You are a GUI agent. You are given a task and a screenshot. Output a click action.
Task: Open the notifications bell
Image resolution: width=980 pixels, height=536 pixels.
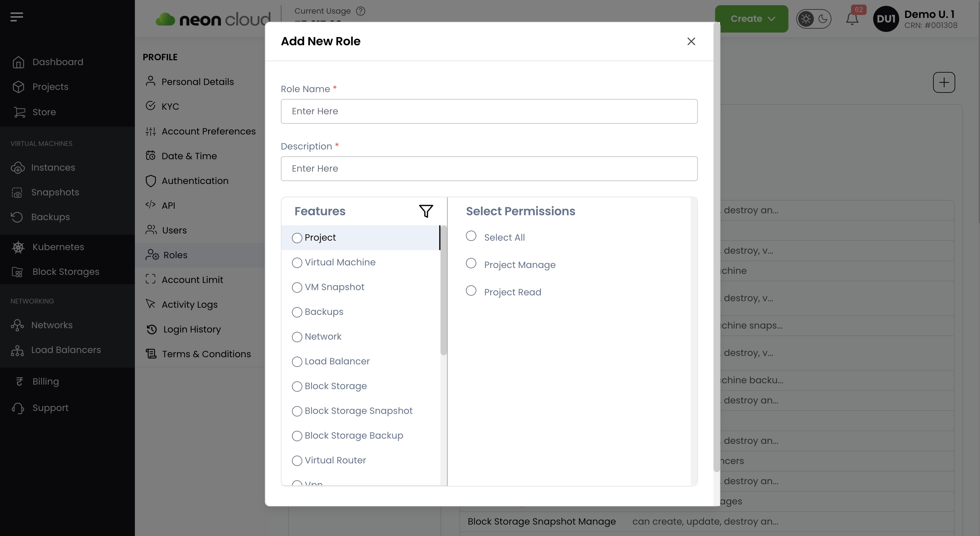(x=852, y=19)
